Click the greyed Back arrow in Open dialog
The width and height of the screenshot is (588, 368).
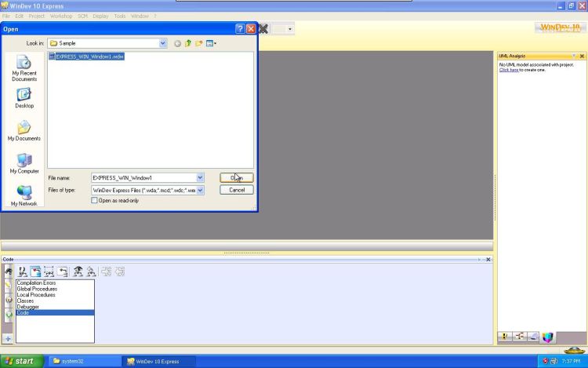point(177,43)
